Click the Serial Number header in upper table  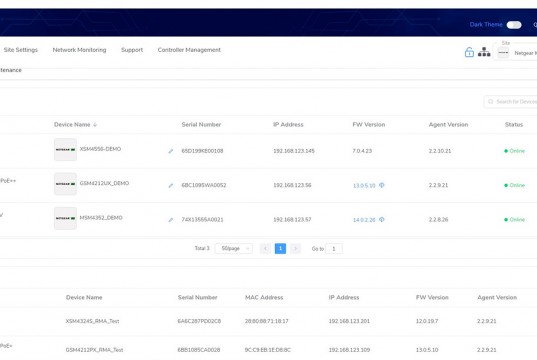(201, 124)
